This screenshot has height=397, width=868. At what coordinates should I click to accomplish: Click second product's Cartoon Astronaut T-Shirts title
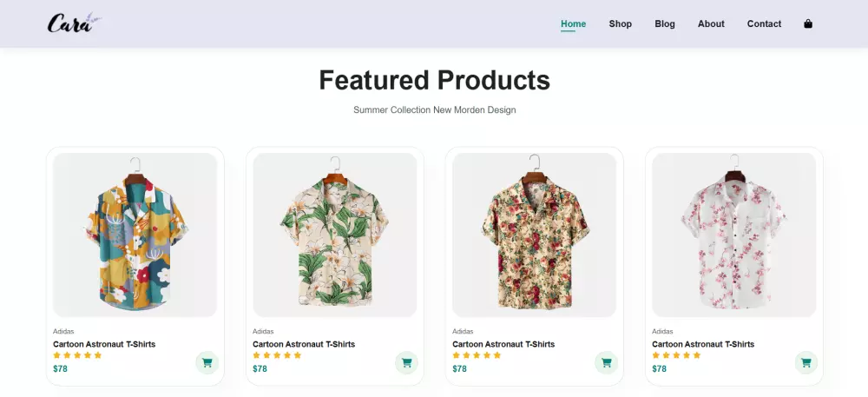tap(304, 344)
